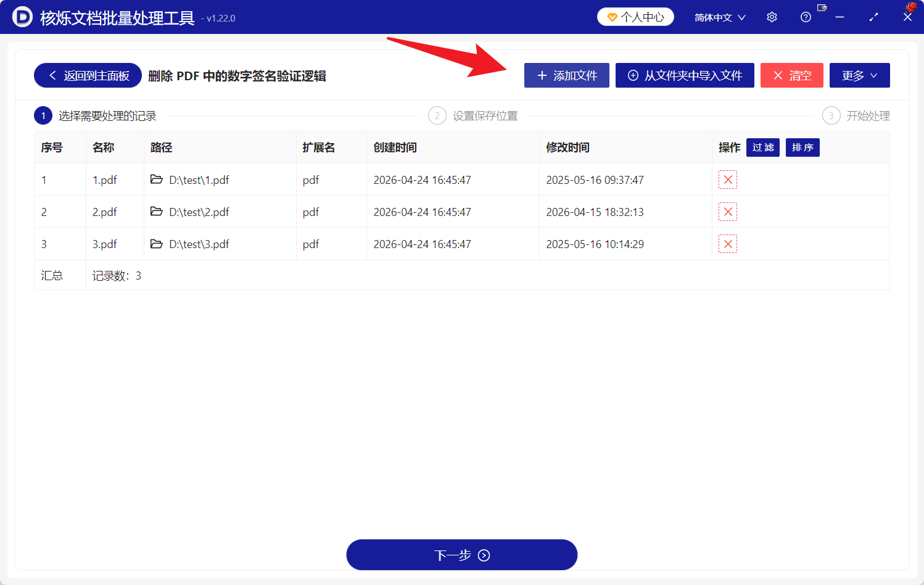Click step 2 设置保存位置
This screenshot has width=924, height=585.
(472, 115)
